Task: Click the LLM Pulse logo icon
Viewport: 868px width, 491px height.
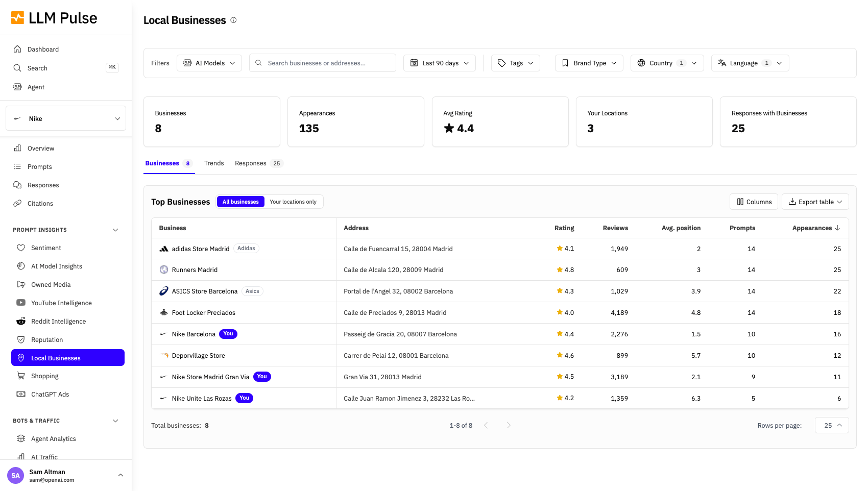Action: pyautogui.click(x=17, y=18)
